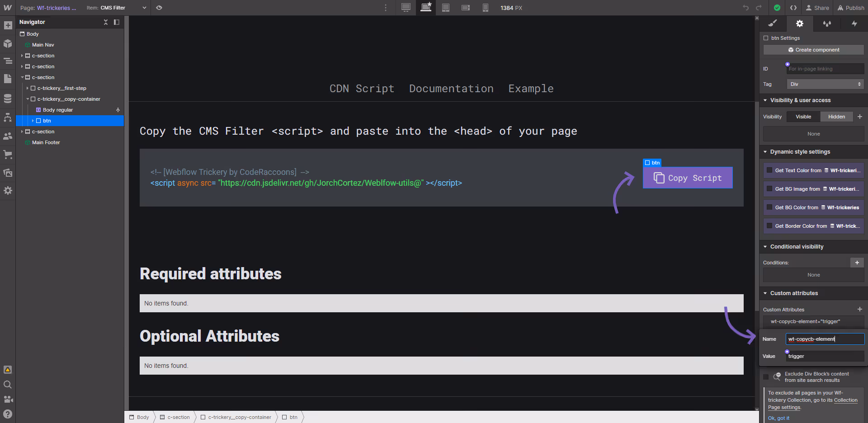Collapse the expanded c-section in Navigator
Image resolution: width=868 pixels, height=423 pixels.
22,77
